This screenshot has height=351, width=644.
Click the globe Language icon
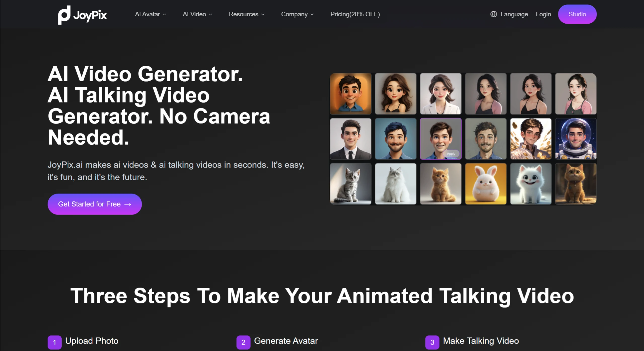(x=493, y=14)
